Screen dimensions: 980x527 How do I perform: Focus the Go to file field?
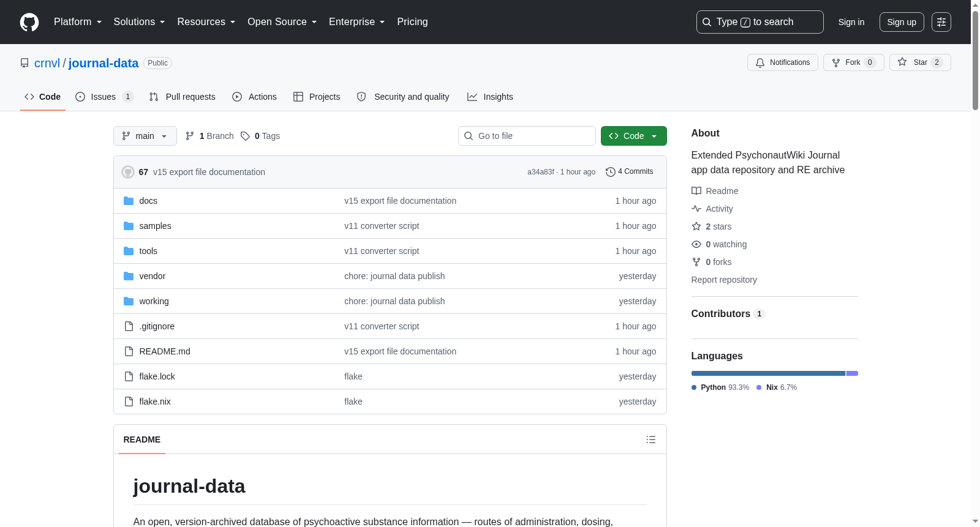(x=527, y=136)
